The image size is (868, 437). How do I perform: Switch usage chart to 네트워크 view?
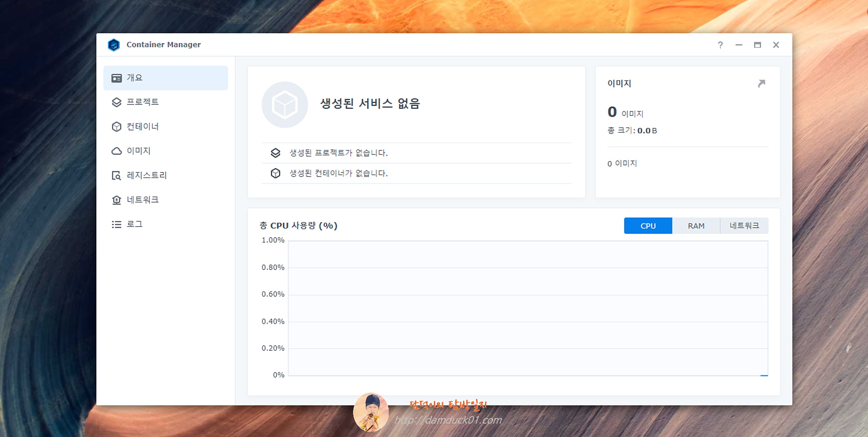coord(744,225)
